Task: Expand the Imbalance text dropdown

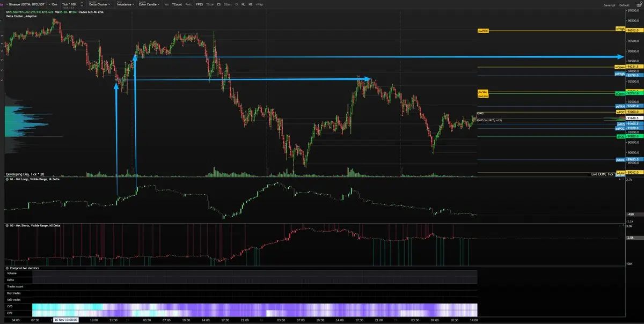Action: pyautogui.click(x=125, y=4)
